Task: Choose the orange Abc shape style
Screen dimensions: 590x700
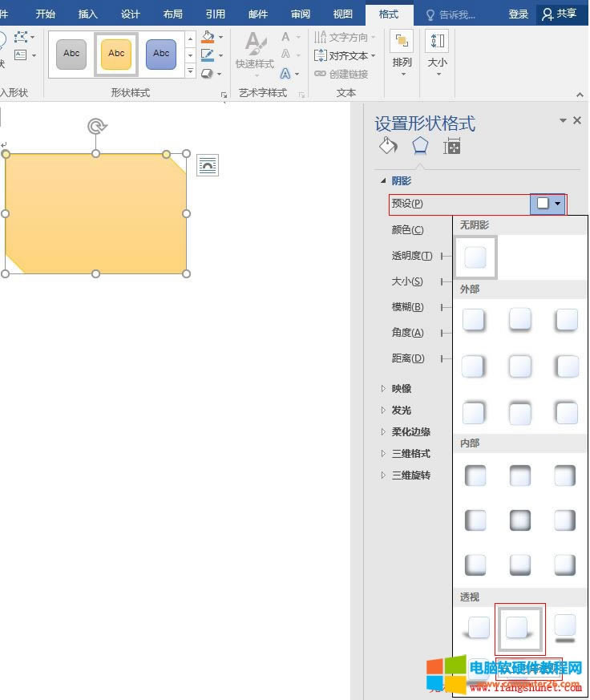Action: coord(116,54)
